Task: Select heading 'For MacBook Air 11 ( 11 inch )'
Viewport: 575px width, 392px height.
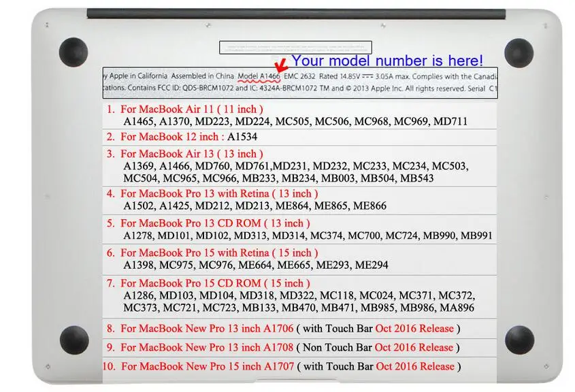Action: point(192,110)
